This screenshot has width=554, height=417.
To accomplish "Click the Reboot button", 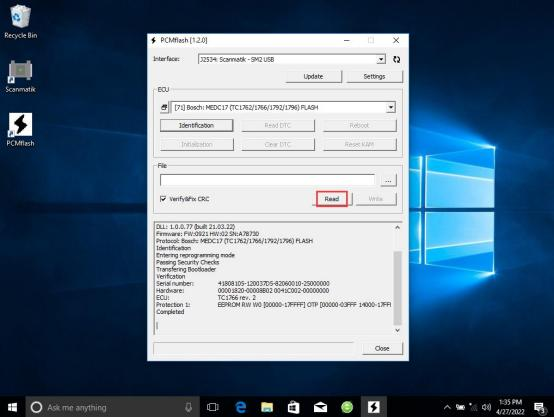I will [x=359, y=125].
